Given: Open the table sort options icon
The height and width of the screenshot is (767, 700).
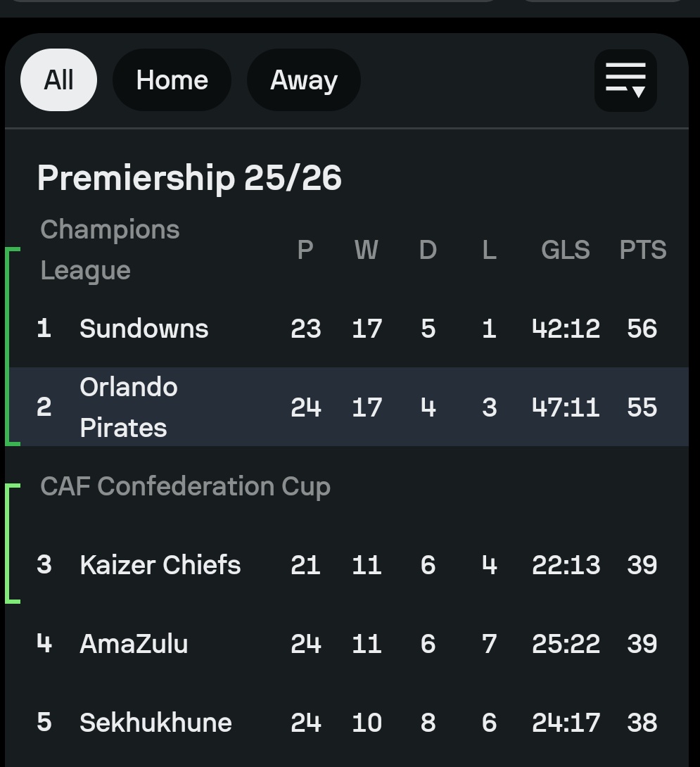Looking at the screenshot, I should (625, 80).
